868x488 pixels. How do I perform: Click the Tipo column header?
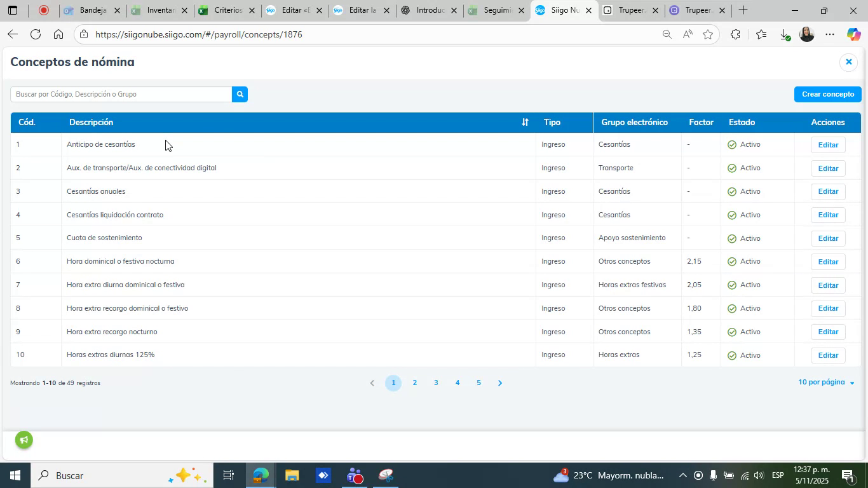coord(552,122)
